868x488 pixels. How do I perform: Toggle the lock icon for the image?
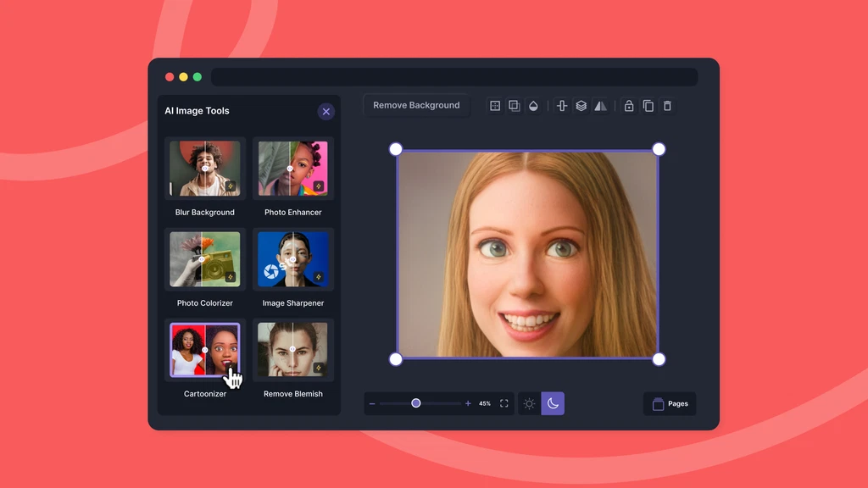629,106
